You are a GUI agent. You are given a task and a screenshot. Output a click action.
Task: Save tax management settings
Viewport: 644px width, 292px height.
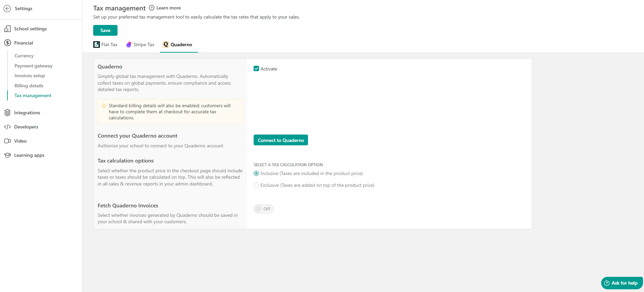pyautogui.click(x=105, y=30)
